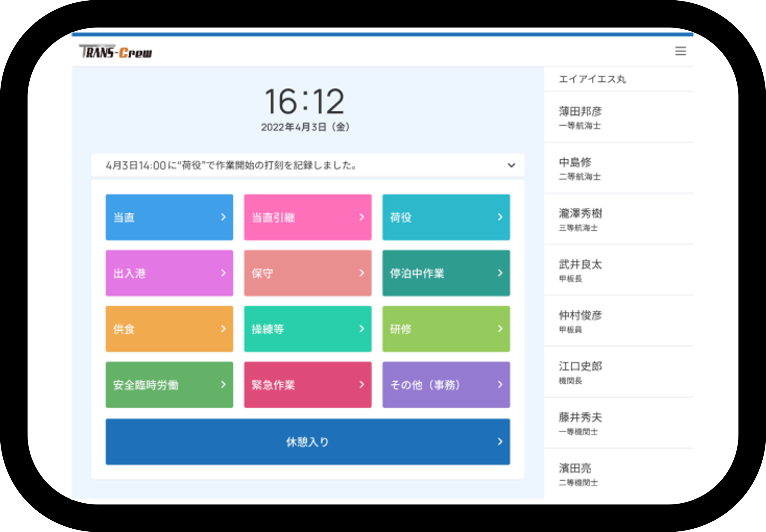766x532 pixels.
Task: Click the chevron arrow on その他（事務）
Action: [x=500, y=385]
